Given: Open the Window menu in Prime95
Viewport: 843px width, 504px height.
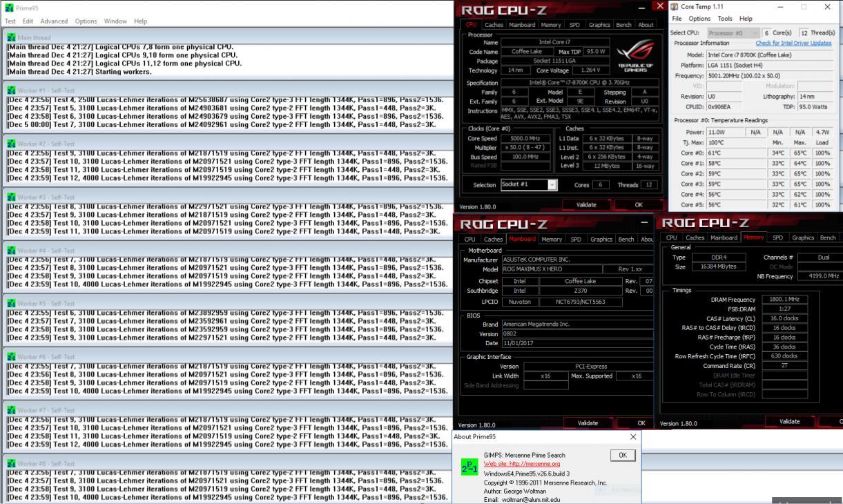Looking at the screenshot, I should [115, 21].
